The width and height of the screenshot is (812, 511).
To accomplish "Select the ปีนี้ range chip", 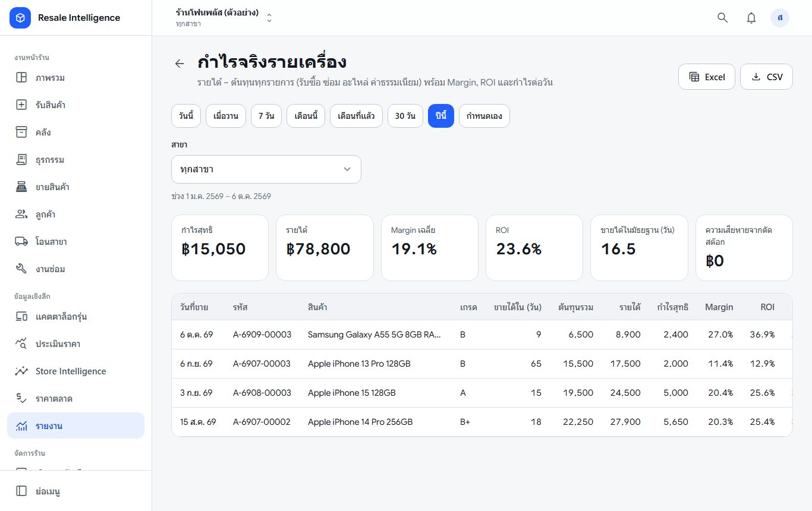I will (x=441, y=116).
